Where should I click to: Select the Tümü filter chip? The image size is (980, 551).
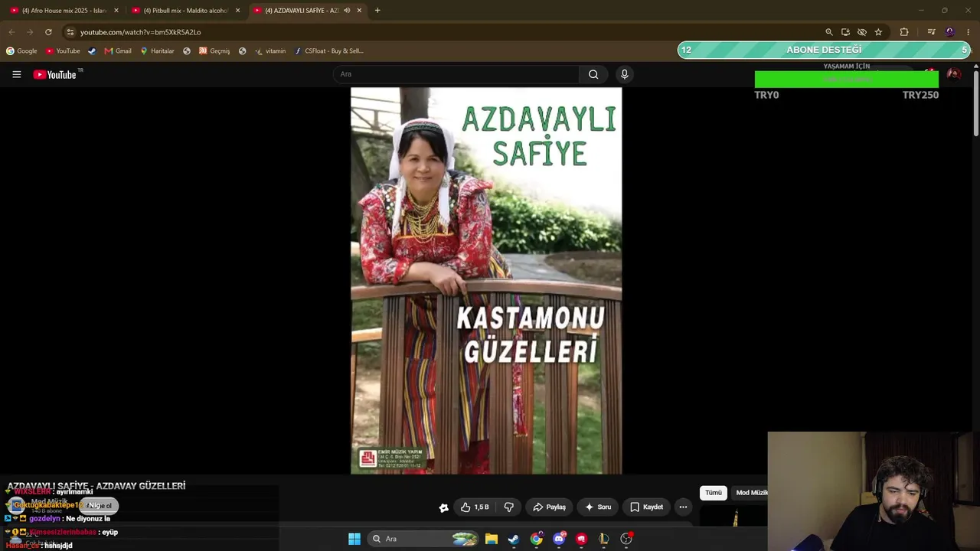714,493
